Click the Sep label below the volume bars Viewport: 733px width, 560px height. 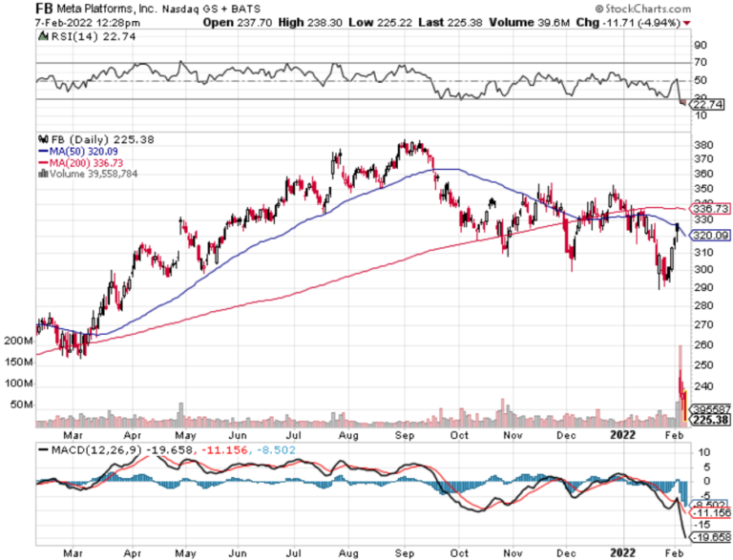tap(405, 435)
